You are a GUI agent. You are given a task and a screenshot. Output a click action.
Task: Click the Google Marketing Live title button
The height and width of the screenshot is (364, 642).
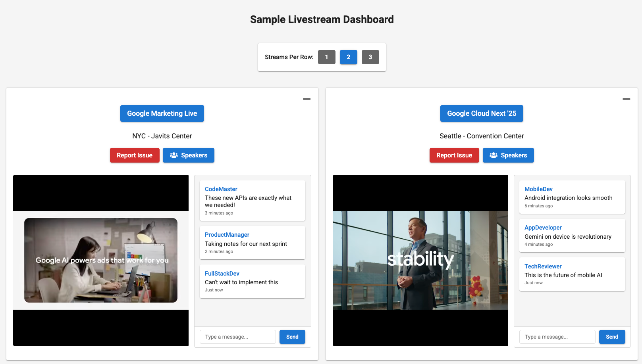[x=162, y=113]
